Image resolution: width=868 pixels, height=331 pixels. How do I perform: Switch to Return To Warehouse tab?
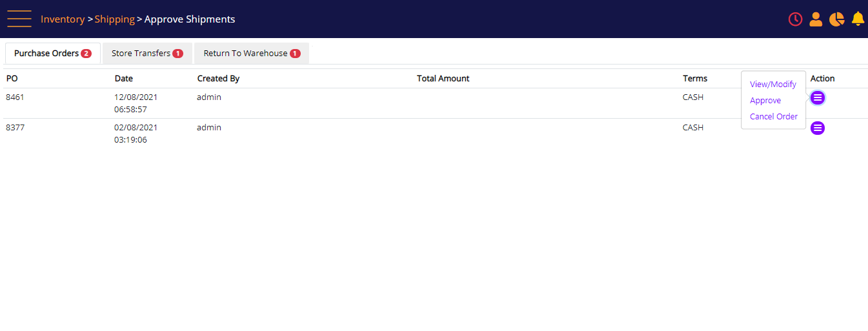(x=252, y=54)
